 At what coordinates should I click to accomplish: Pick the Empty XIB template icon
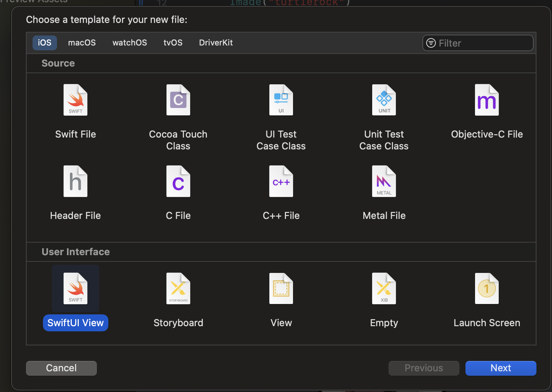[x=384, y=288]
